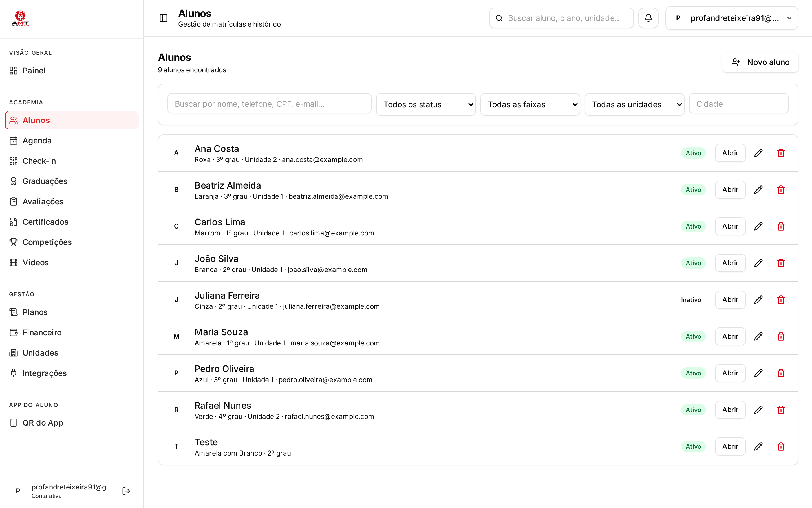Click the AMT logo

click(21, 19)
